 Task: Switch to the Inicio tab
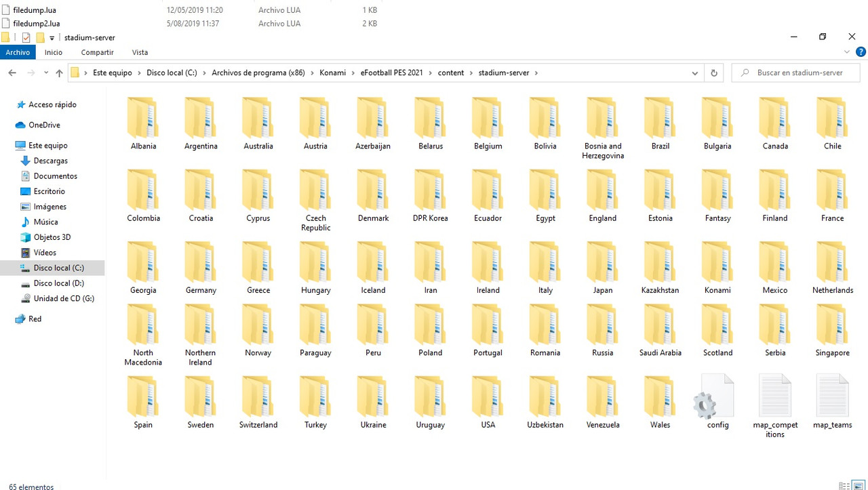tap(54, 52)
